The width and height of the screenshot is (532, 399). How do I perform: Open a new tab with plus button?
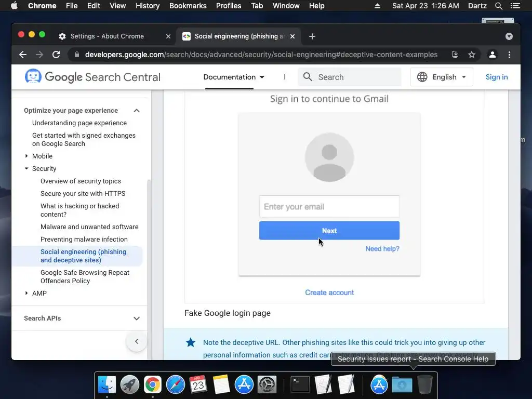click(x=312, y=36)
